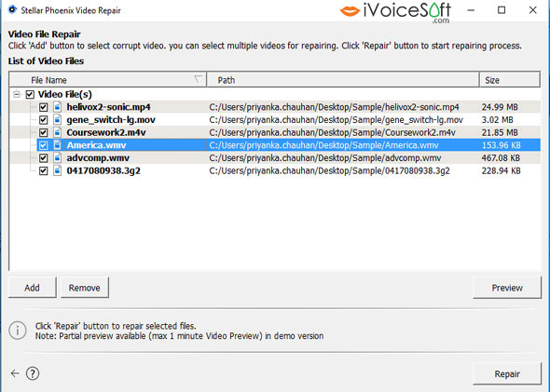Click the Preview button
The width and height of the screenshot is (550, 392).
pyautogui.click(x=507, y=288)
